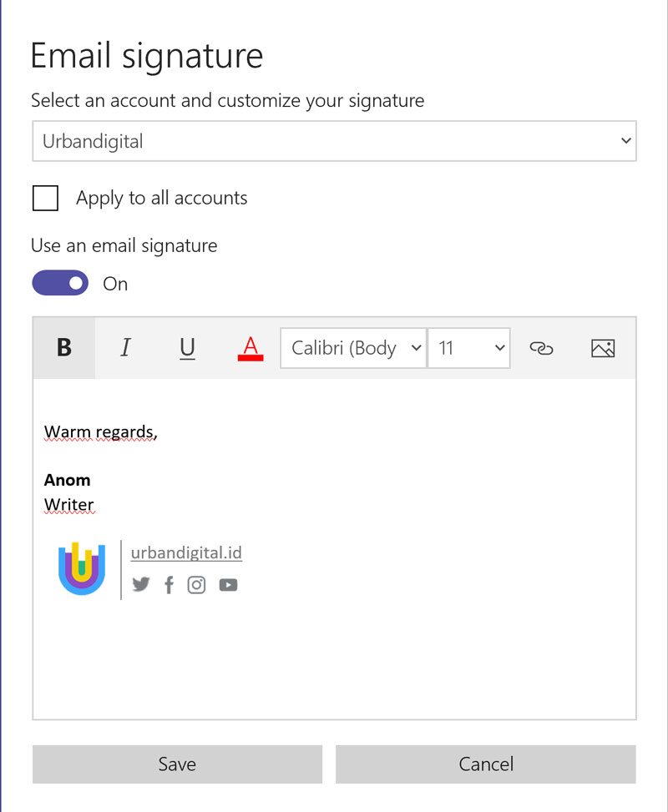Open the urbandigital.id link

186,552
